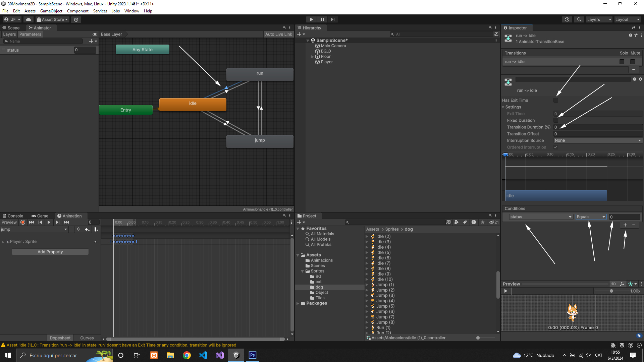Open the Equals condition mode dropdown

591,217
